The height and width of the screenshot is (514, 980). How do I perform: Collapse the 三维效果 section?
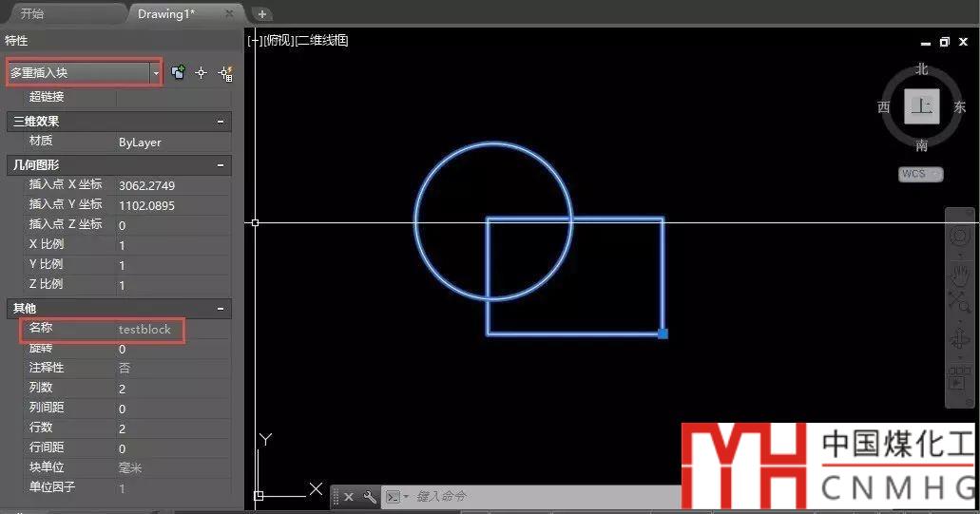point(221,122)
